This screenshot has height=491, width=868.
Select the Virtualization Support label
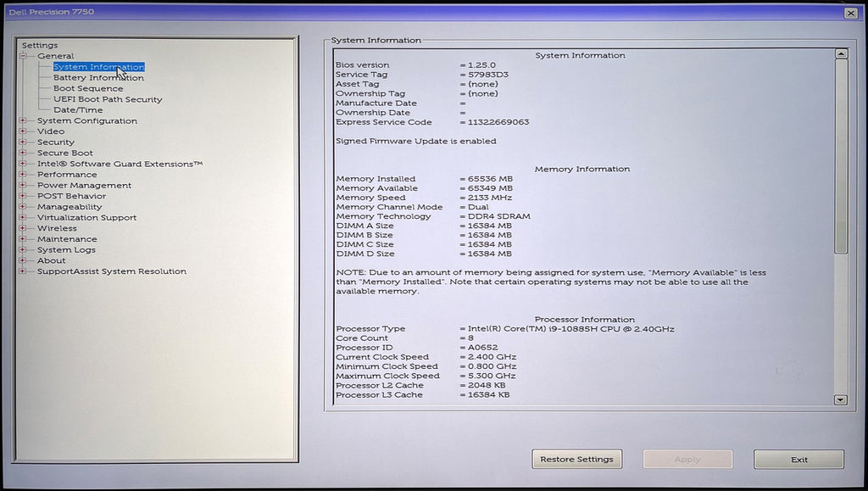pos(86,218)
